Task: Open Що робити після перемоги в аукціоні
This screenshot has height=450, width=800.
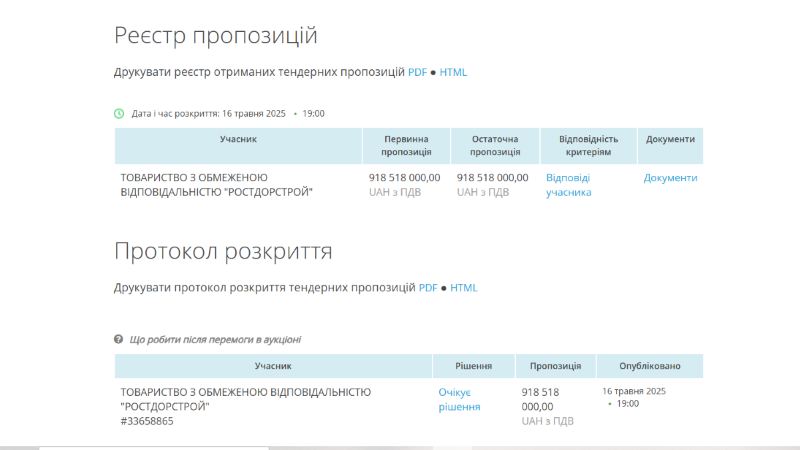Action: [215, 339]
